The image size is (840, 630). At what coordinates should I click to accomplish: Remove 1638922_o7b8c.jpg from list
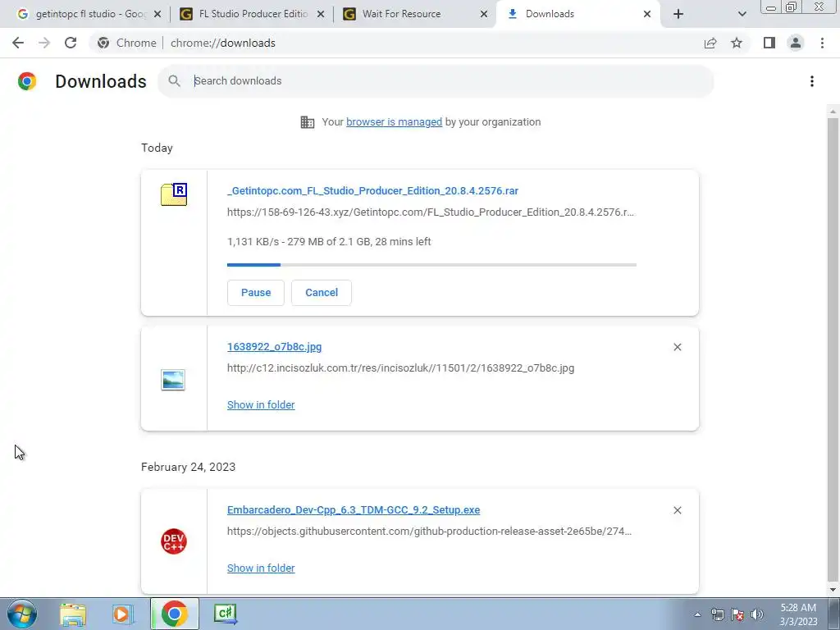click(x=677, y=347)
